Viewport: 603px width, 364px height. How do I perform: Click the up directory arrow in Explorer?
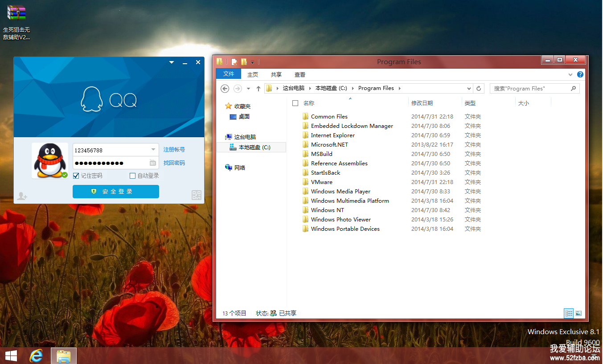(258, 89)
